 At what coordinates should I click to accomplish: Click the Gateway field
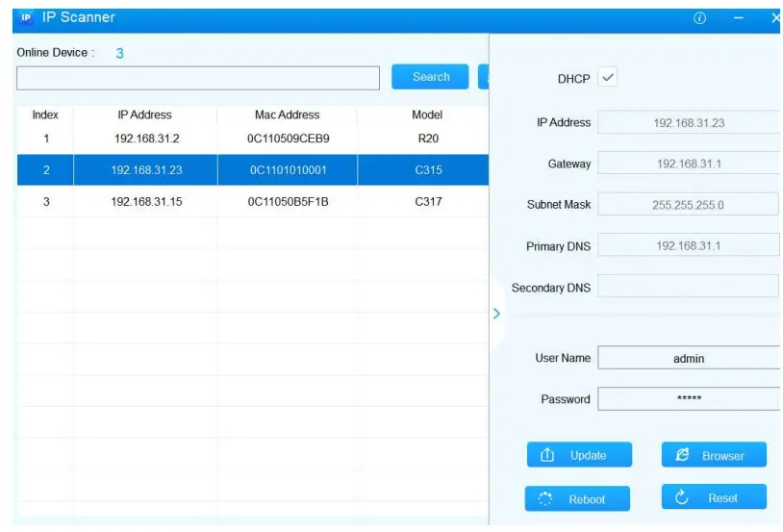click(x=689, y=164)
